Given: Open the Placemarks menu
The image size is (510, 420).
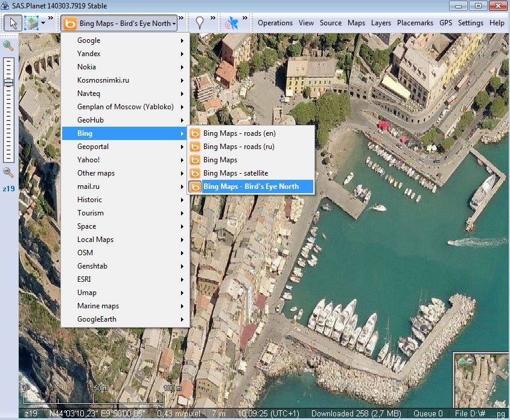Looking at the screenshot, I should pyautogui.click(x=415, y=23).
